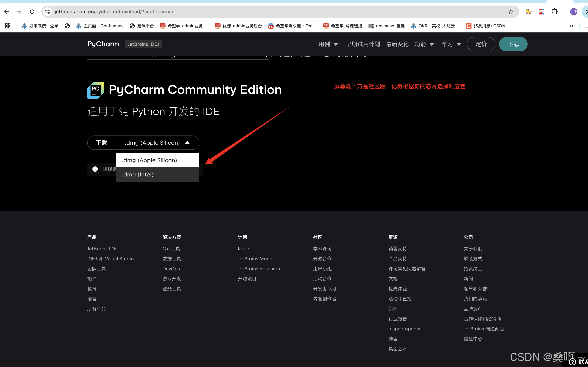Expand the 用例 menu

[x=328, y=44]
